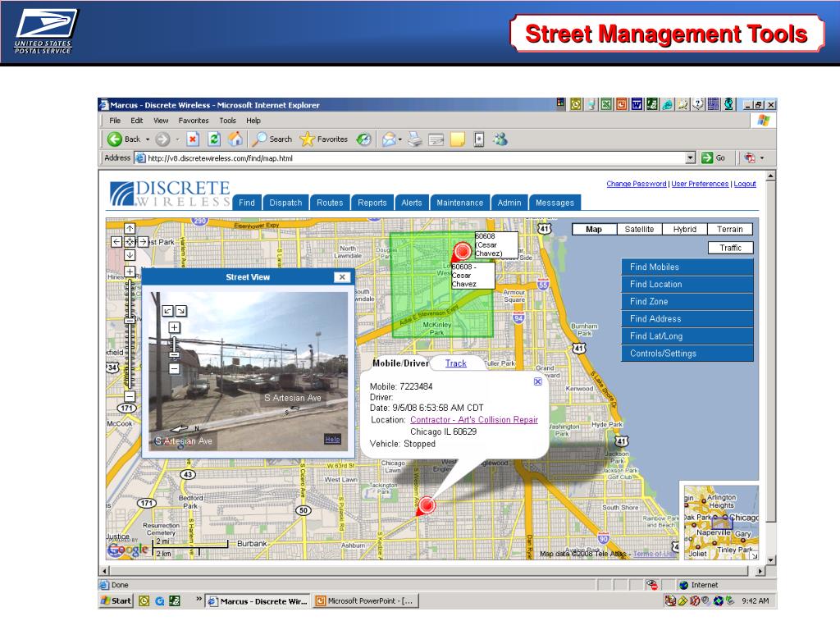Pan the map left with the arrow
The height and width of the screenshot is (630, 840).
pos(116,242)
